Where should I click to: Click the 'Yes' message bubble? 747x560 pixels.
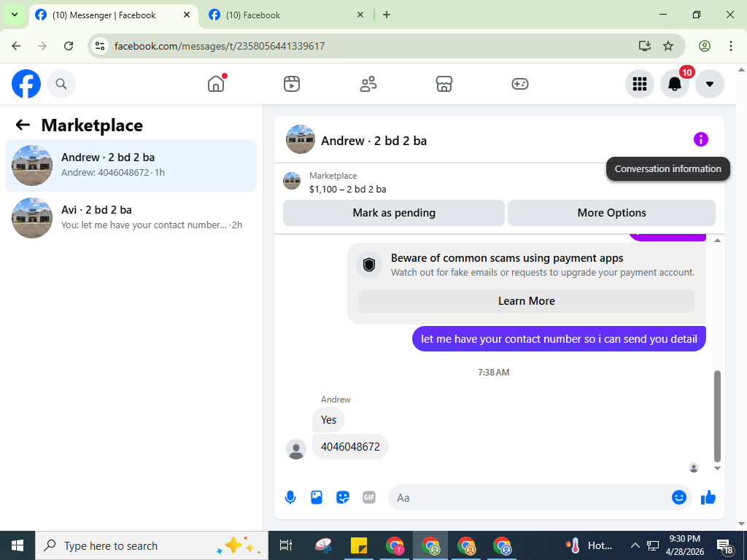tap(329, 419)
